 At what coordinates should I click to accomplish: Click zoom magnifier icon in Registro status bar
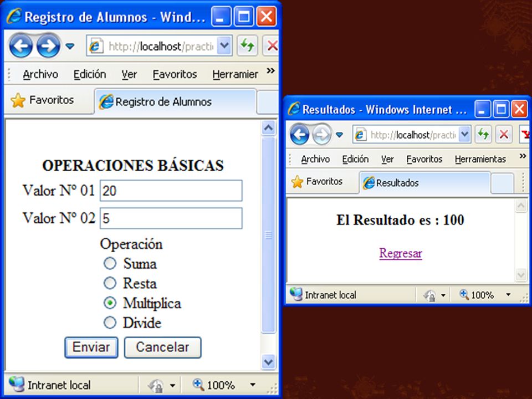[x=198, y=385]
